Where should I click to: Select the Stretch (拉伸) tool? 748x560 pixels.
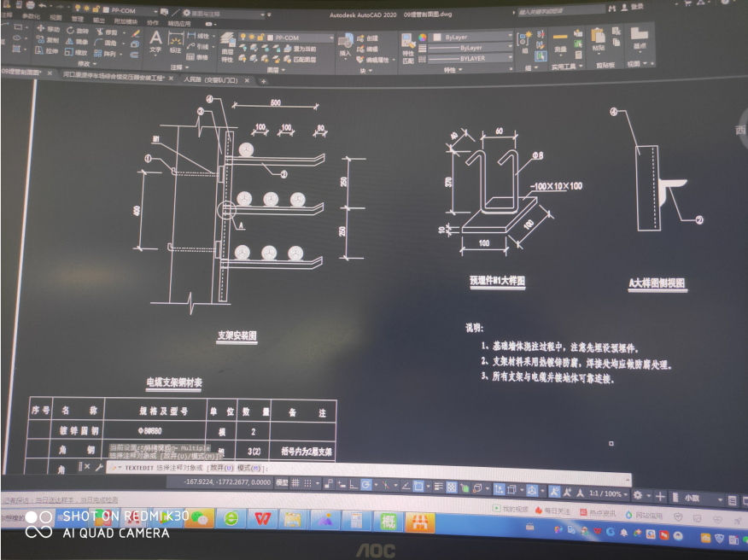47,50
